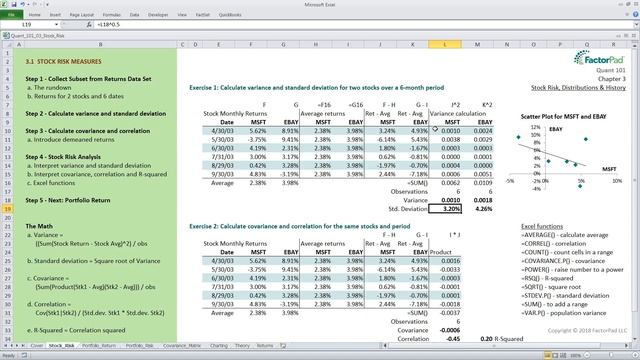The height and width of the screenshot is (360, 640).
Task: Switch to the Theory sheet tab
Action: click(242, 346)
